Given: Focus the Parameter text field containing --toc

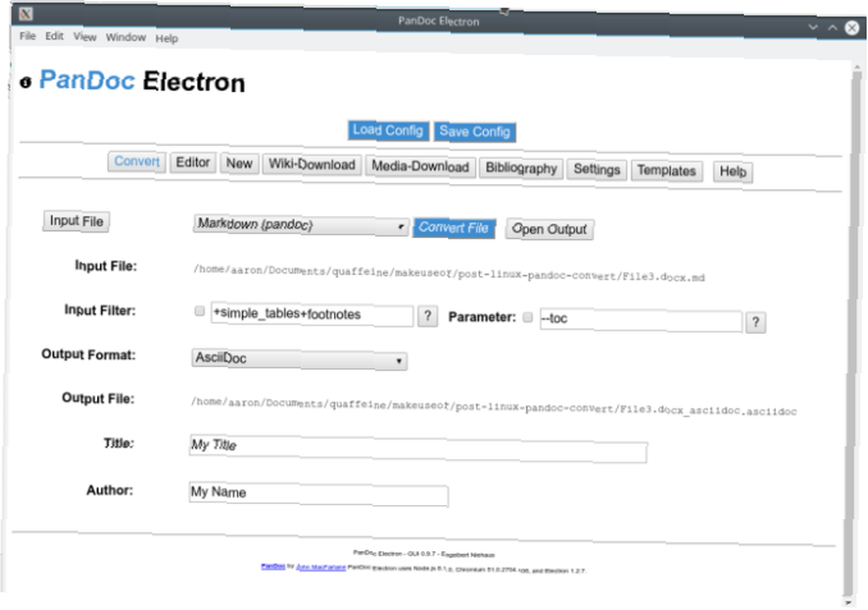Looking at the screenshot, I should [x=641, y=320].
